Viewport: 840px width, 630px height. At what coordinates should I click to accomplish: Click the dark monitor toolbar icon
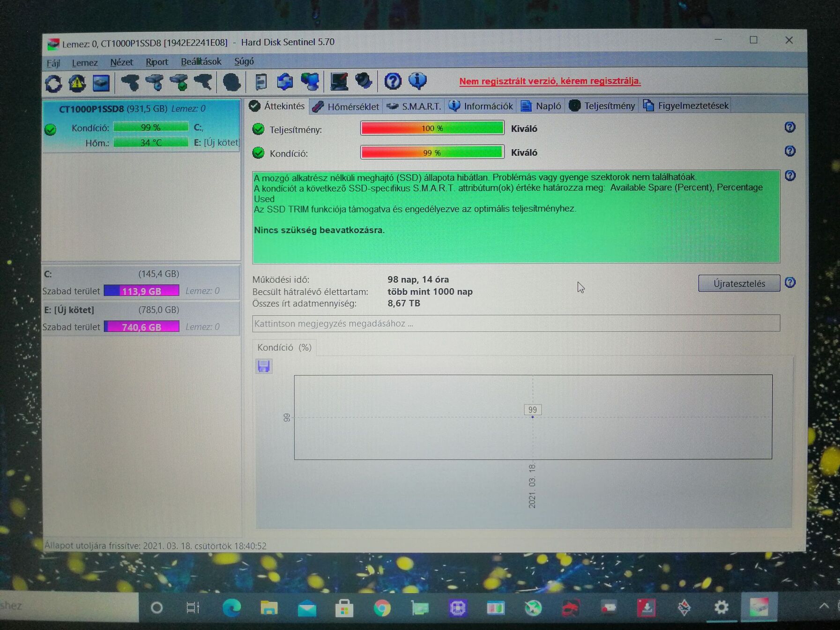tap(339, 82)
